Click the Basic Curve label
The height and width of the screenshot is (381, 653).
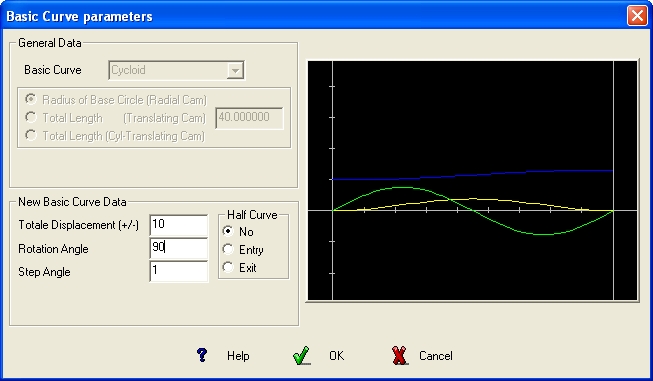(53, 70)
